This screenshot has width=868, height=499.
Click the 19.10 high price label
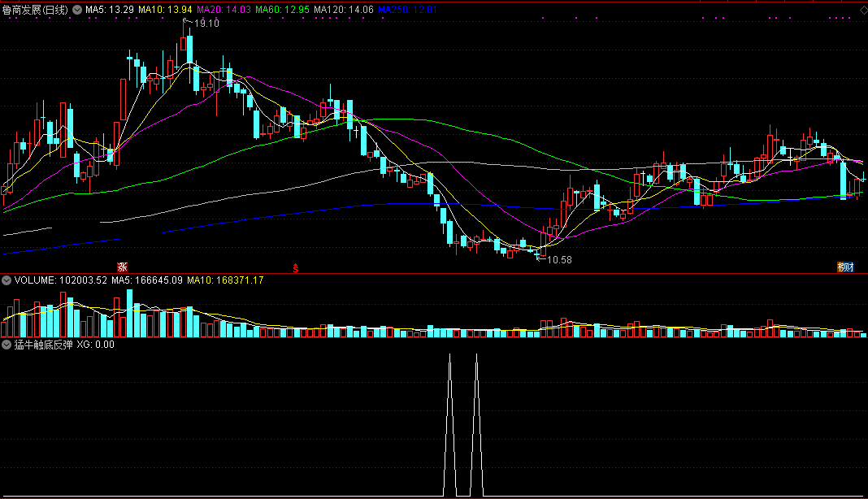coord(206,24)
